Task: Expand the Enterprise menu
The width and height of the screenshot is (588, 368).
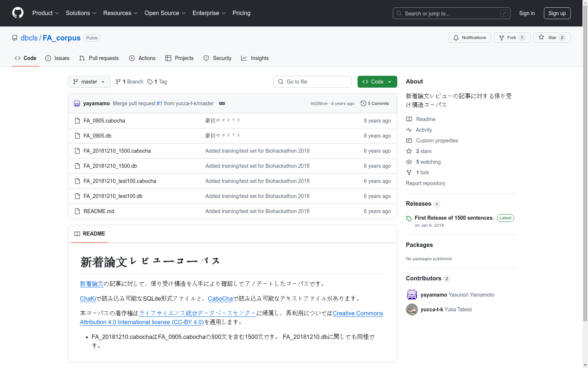Action: click(209, 13)
